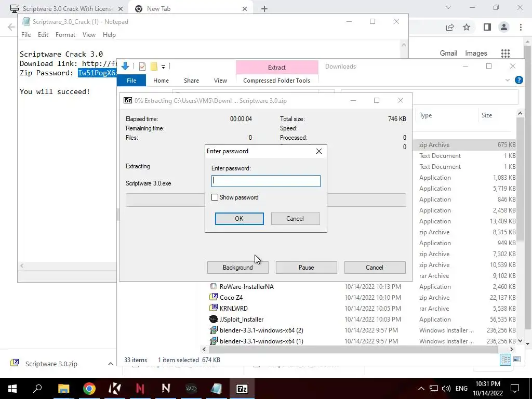
Task: Open Chrome profile avatar
Action: coord(504,27)
